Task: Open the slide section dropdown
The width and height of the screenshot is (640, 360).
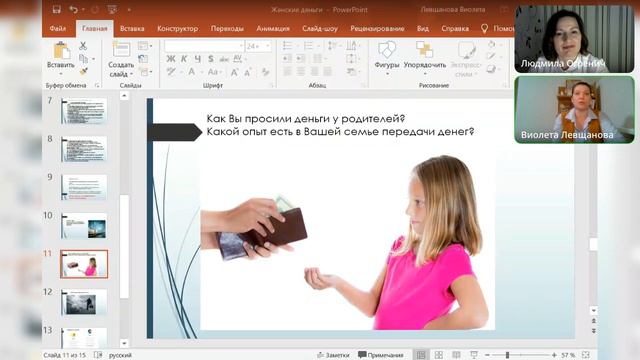Action: [145, 72]
